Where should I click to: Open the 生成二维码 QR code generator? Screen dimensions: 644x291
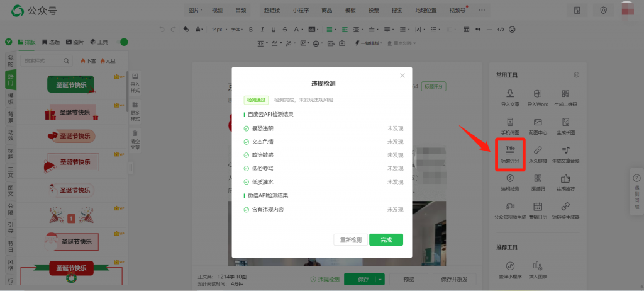565,98
